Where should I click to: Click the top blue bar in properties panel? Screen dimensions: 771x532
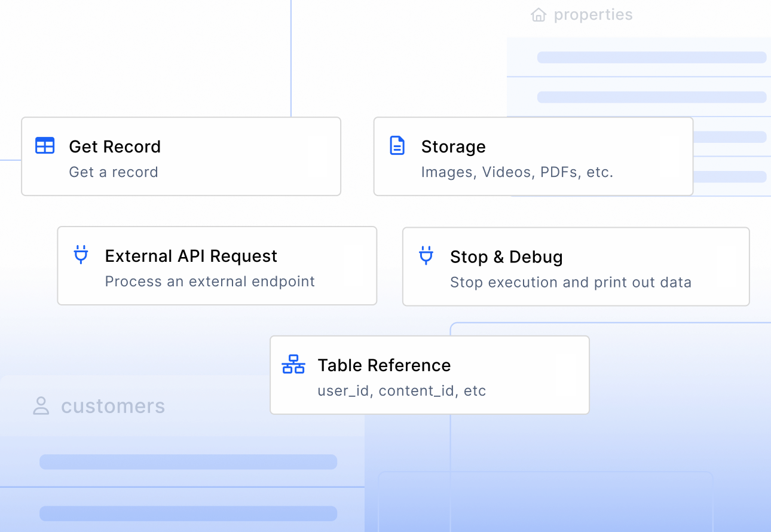(x=651, y=57)
